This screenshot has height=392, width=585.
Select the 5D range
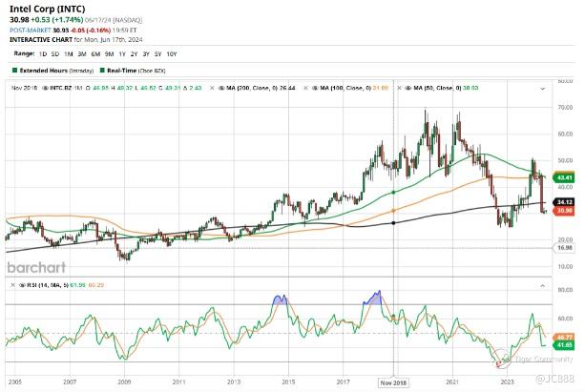point(55,54)
